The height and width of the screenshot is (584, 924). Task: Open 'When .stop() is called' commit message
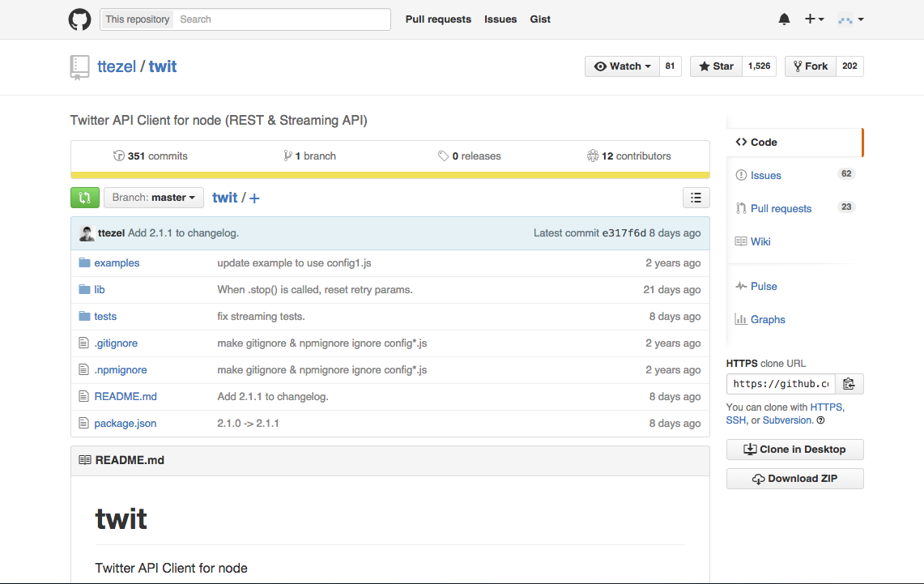tap(315, 290)
